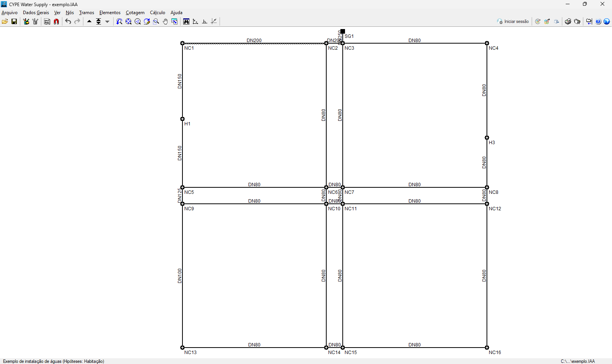This screenshot has height=364, width=612.
Task: Open the Nós menu
Action: coord(70,13)
